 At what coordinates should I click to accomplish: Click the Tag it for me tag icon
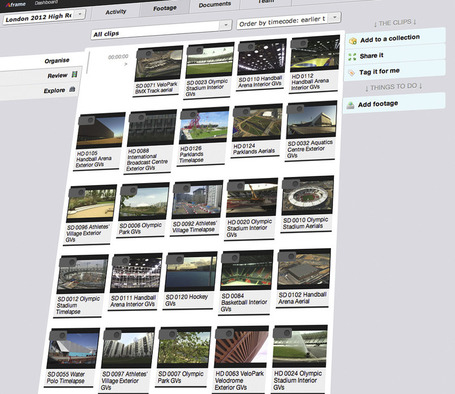351,73
